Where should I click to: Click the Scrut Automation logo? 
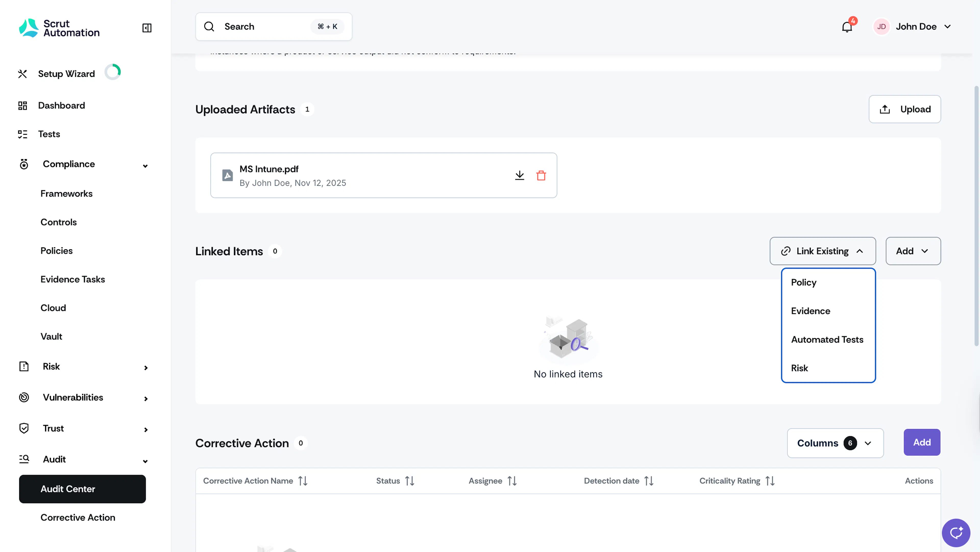(59, 28)
